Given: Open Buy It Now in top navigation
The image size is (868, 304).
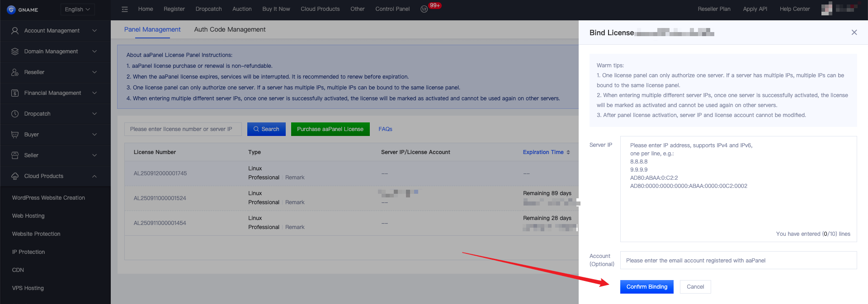Looking at the screenshot, I should pos(276,9).
